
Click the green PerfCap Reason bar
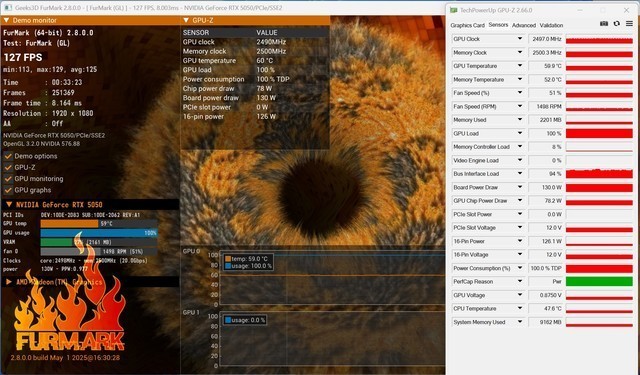(x=599, y=282)
